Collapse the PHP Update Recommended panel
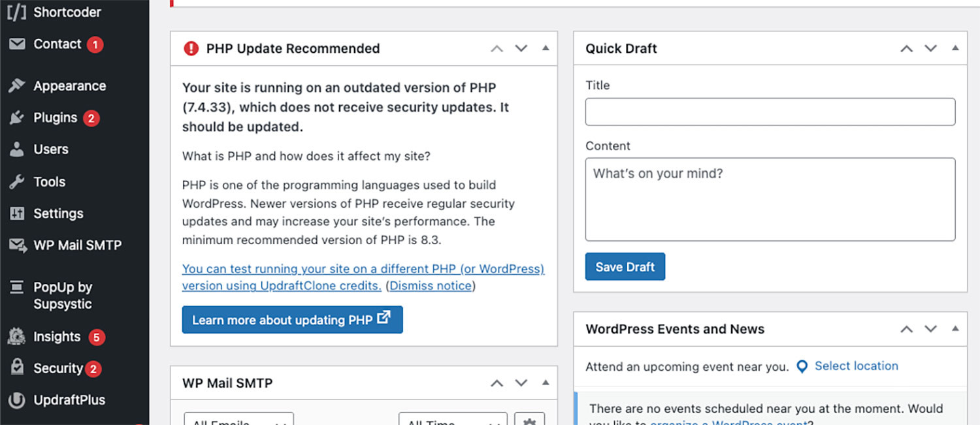 pyautogui.click(x=546, y=48)
